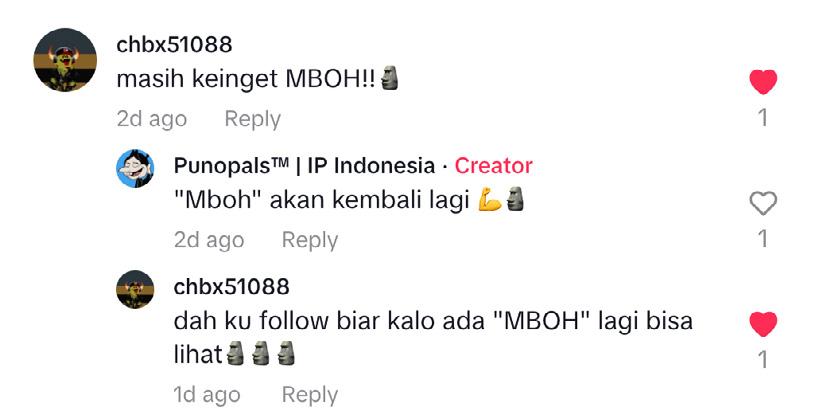The width and height of the screenshot is (827, 419).
Task: Reply to the 'Mboh akan kembali lagi' comment
Action: coord(310,240)
